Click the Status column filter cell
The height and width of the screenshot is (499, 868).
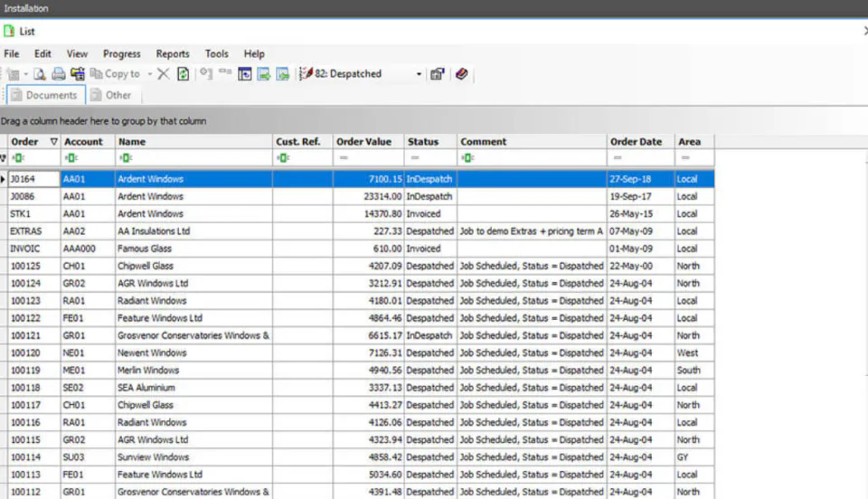tap(430, 158)
